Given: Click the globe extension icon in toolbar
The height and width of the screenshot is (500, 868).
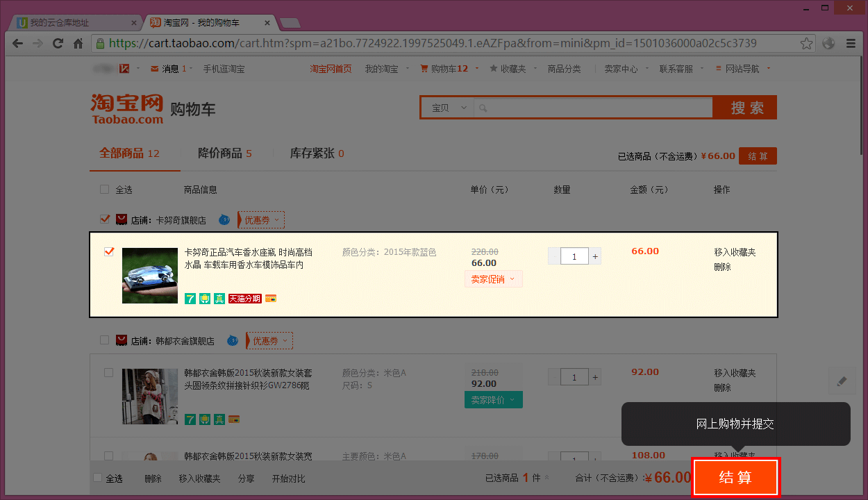Looking at the screenshot, I should (x=828, y=43).
